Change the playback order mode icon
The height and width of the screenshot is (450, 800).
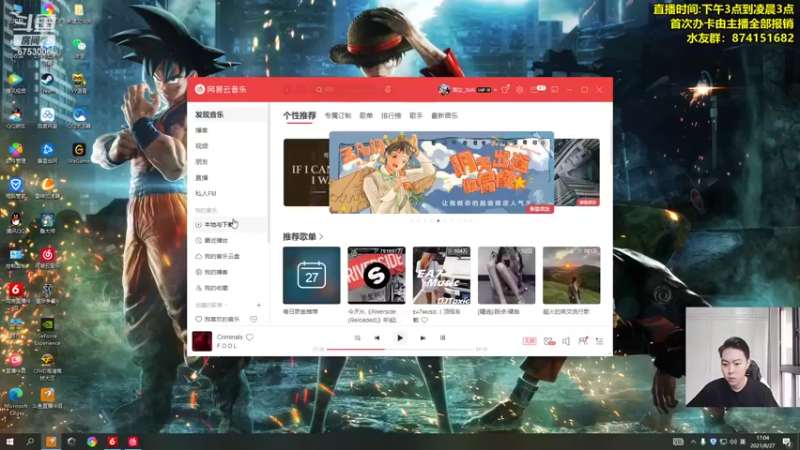(x=357, y=338)
